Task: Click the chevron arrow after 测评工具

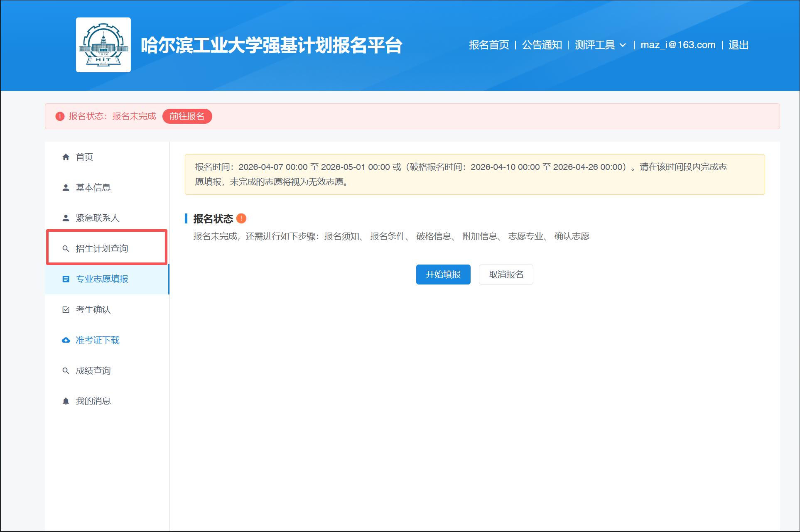Action: pos(623,45)
